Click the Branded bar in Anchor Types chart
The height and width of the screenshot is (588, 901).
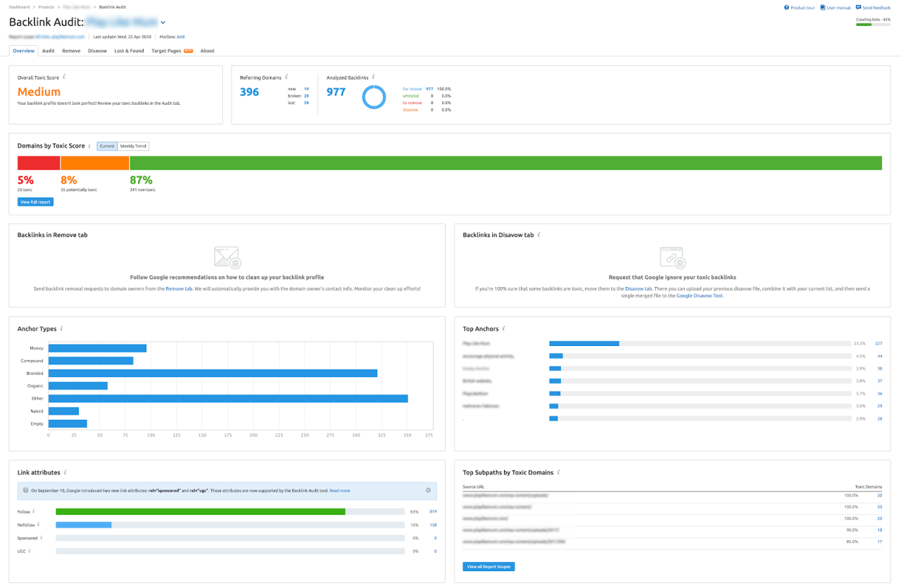[x=213, y=373]
